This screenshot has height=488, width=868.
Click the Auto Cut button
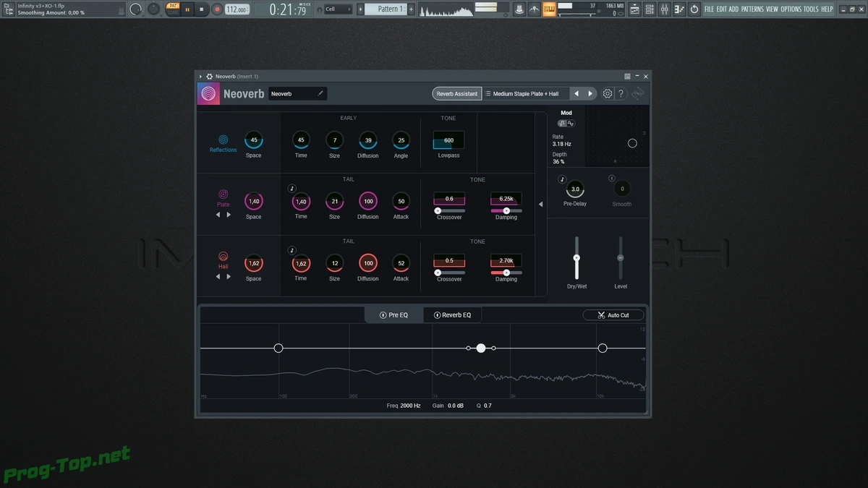coord(613,315)
